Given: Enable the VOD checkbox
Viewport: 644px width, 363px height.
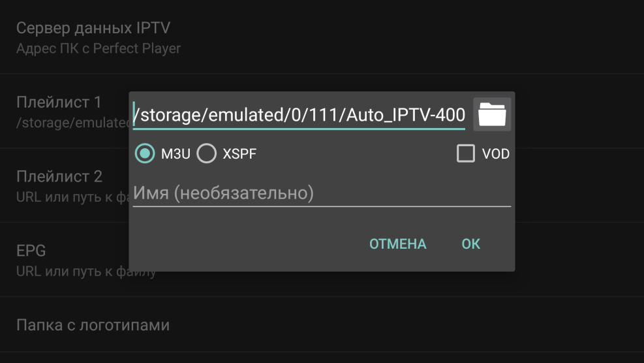Looking at the screenshot, I should (466, 154).
